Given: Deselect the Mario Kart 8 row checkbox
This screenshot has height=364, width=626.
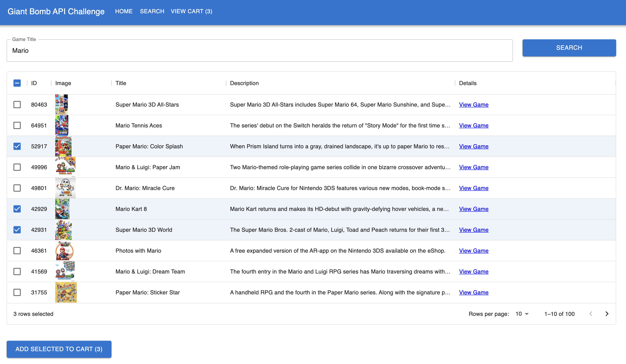Looking at the screenshot, I should pos(17,209).
